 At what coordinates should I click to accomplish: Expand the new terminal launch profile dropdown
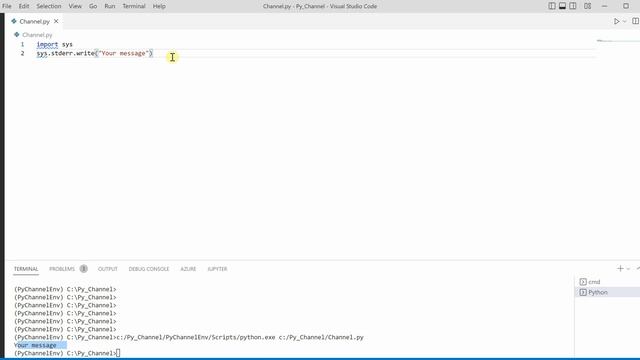click(628, 269)
